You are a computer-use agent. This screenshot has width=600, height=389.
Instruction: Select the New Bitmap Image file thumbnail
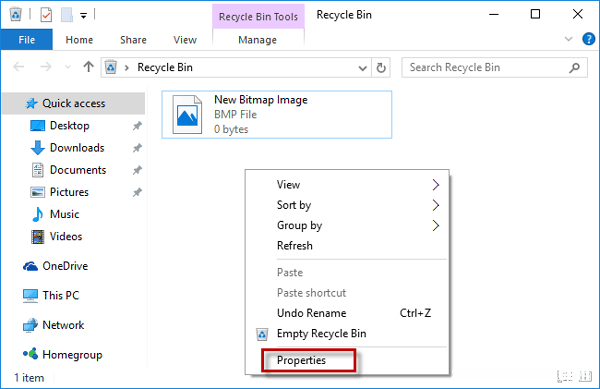click(x=187, y=115)
